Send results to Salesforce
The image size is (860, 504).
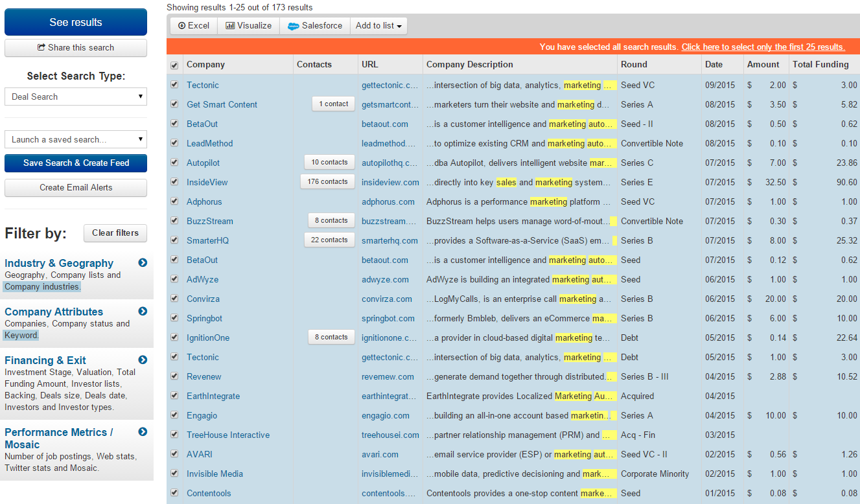point(315,26)
